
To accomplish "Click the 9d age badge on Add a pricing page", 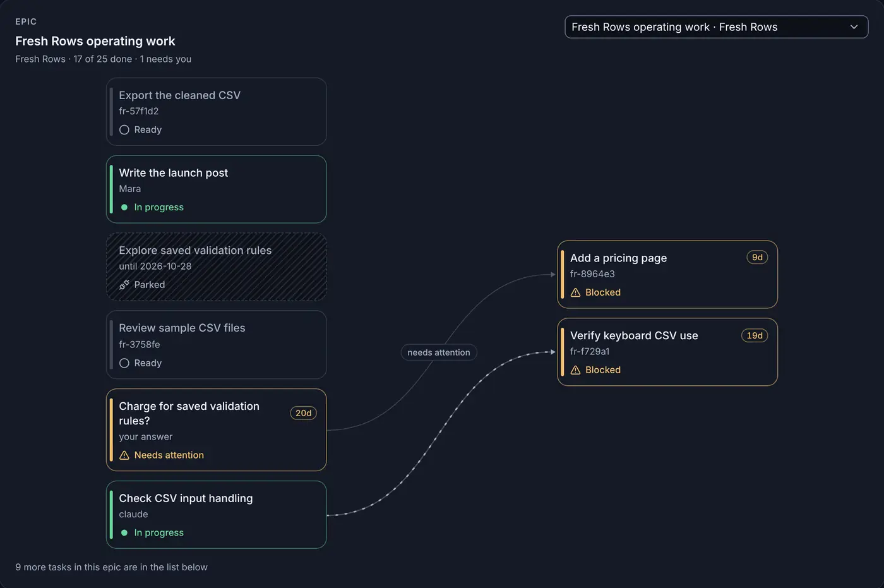I will pyautogui.click(x=757, y=257).
